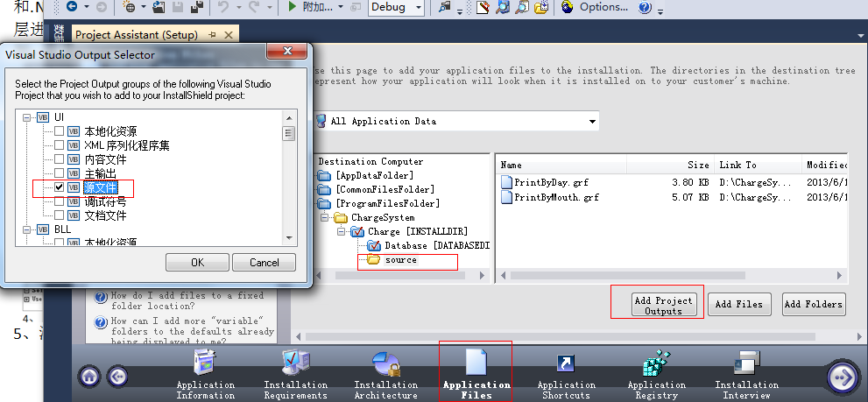This screenshot has width=868, height=402.
Task: Check the 内容文件 checkbox under UI
Action: click(59, 159)
